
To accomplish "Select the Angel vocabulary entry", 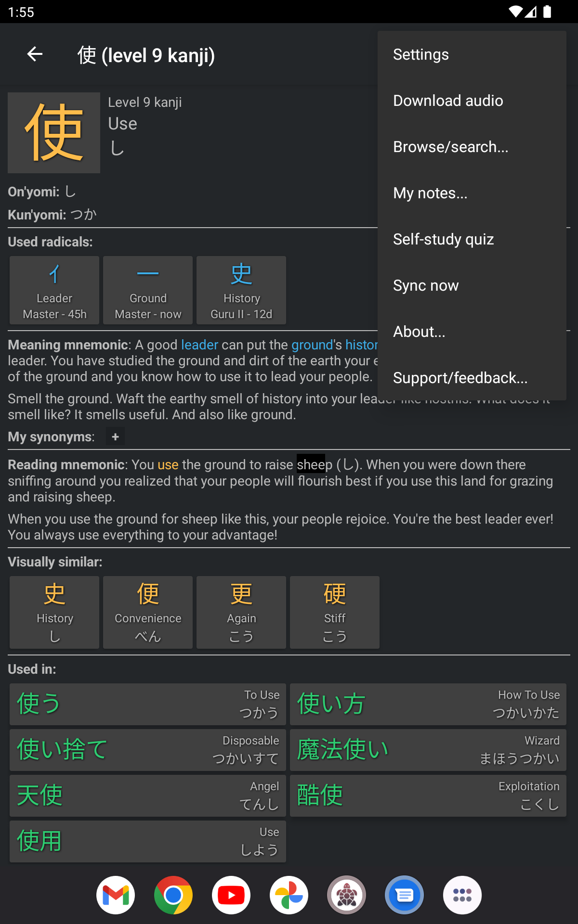I will click(148, 796).
